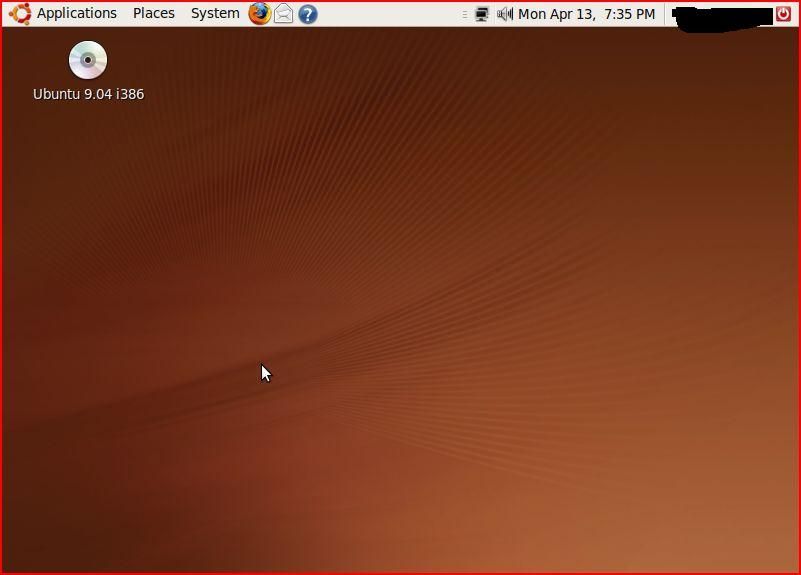Open the network connection indicator
801x575 pixels.
click(x=482, y=14)
